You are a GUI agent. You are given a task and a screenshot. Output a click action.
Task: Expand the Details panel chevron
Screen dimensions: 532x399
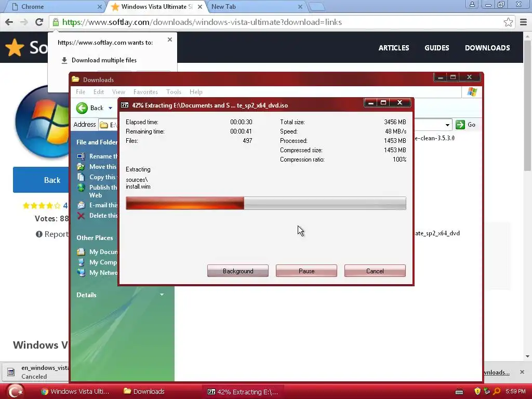[162, 295]
